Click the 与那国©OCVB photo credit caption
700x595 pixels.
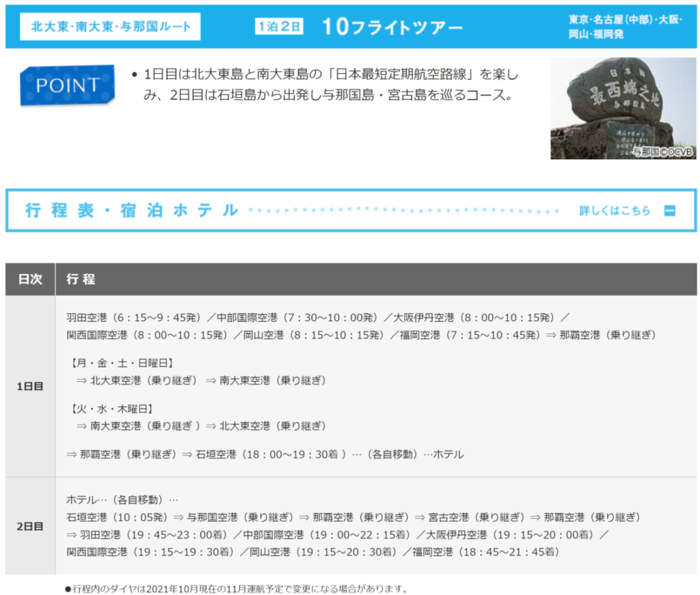click(x=662, y=152)
